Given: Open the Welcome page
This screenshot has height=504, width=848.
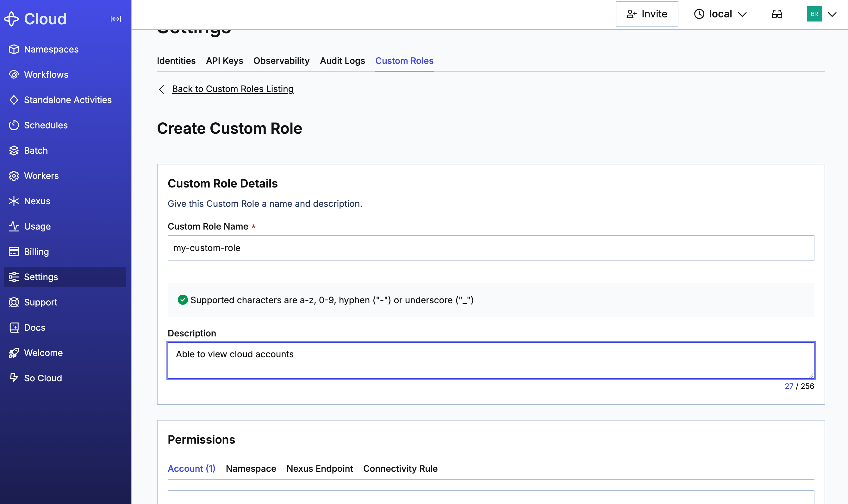Looking at the screenshot, I should 65,353.
